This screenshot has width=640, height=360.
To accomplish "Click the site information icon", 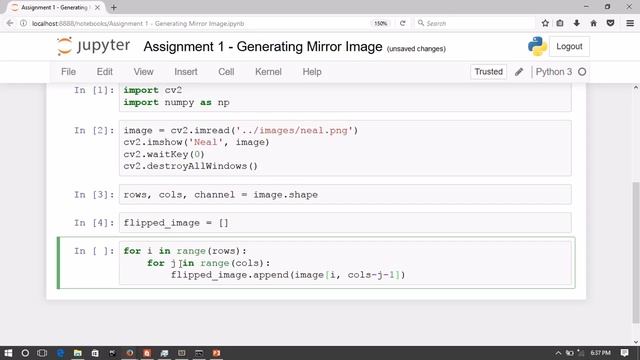I will [x=24, y=23].
